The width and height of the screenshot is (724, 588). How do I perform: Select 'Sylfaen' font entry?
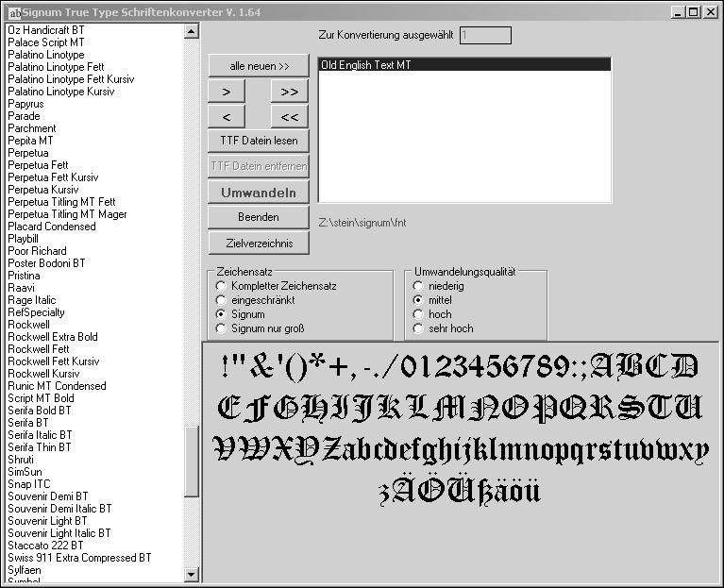pos(25,570)
